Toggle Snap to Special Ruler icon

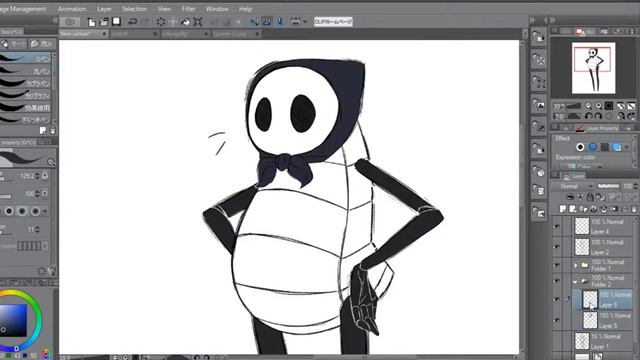click(267, 22)
